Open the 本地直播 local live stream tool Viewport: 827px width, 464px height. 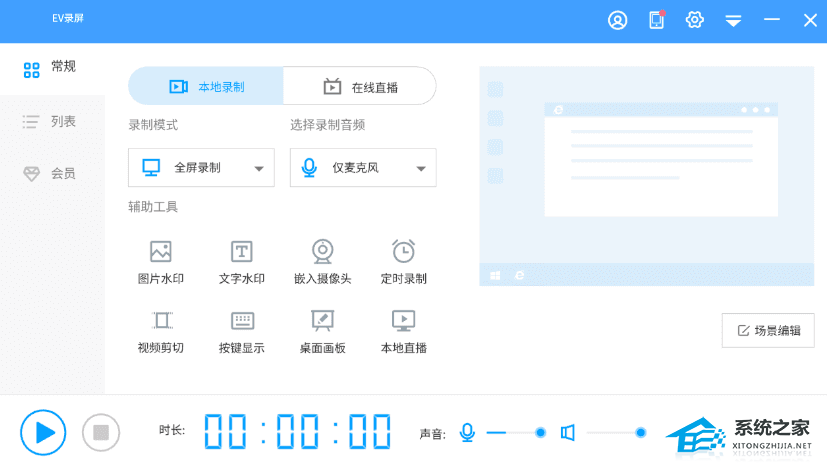click(403, 332)
